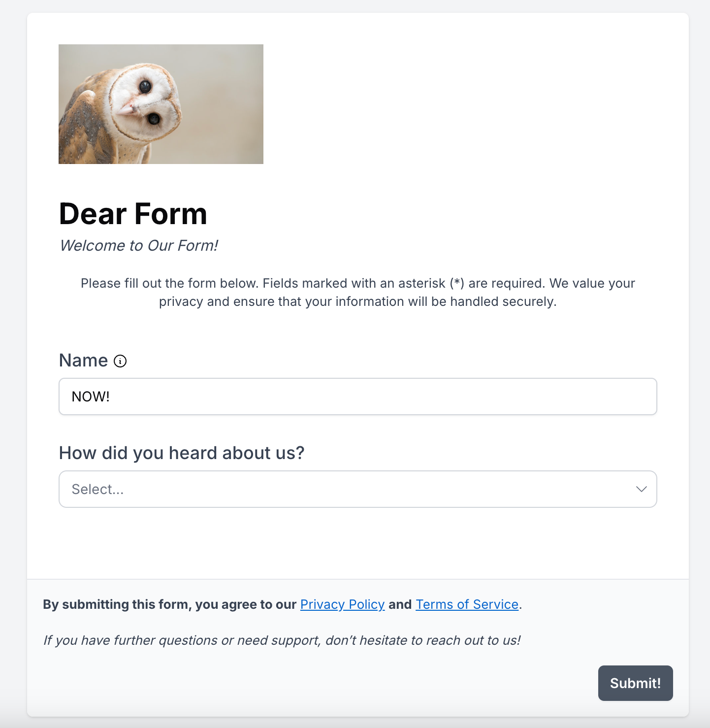710x728 pixels.
Task: Focus the Name input field
Action: pyautogui.click(x=358, y=397)
